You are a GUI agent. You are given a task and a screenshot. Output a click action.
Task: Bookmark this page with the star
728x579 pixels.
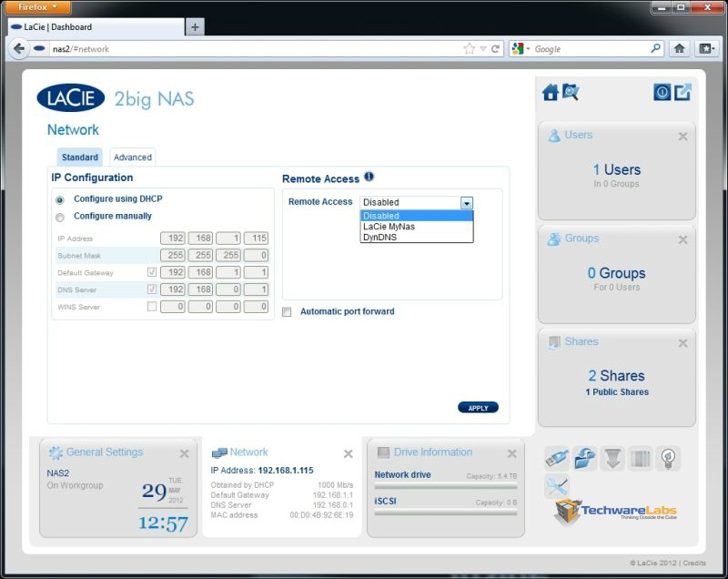coord(470,49)
